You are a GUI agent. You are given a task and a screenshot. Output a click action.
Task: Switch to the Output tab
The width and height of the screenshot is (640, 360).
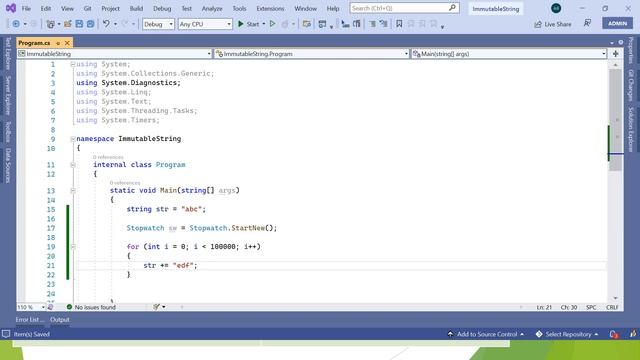(x=60, y=320)
